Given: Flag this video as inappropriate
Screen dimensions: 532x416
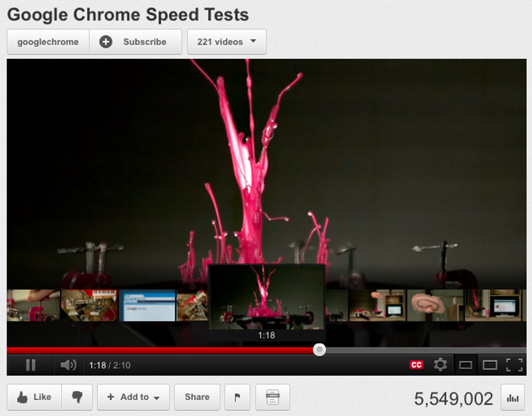Looking at the screenshot, I should [x=238, y=397].
